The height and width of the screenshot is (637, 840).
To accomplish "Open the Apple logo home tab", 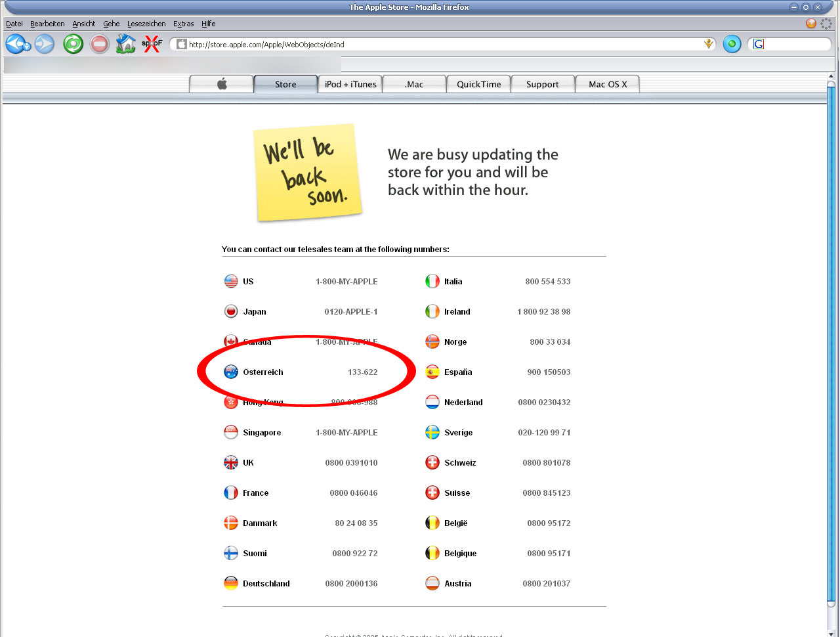I will point(222,84).
